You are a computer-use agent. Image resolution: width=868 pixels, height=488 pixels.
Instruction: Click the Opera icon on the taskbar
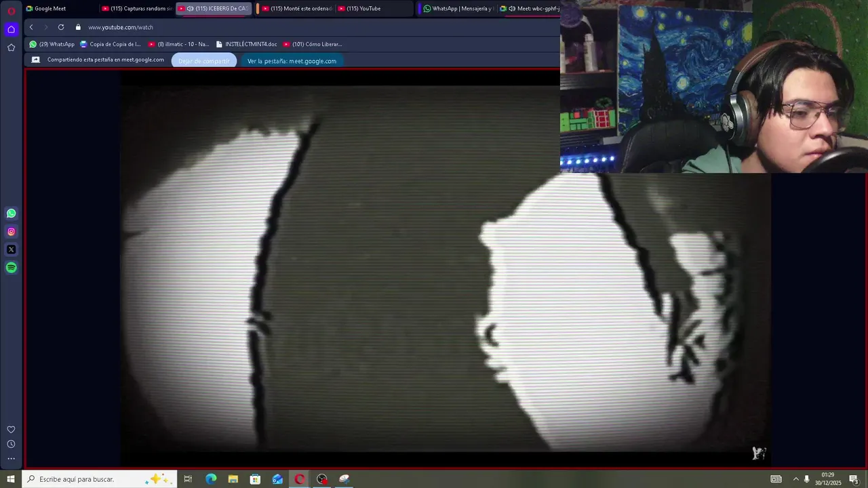tap(300, 479)
